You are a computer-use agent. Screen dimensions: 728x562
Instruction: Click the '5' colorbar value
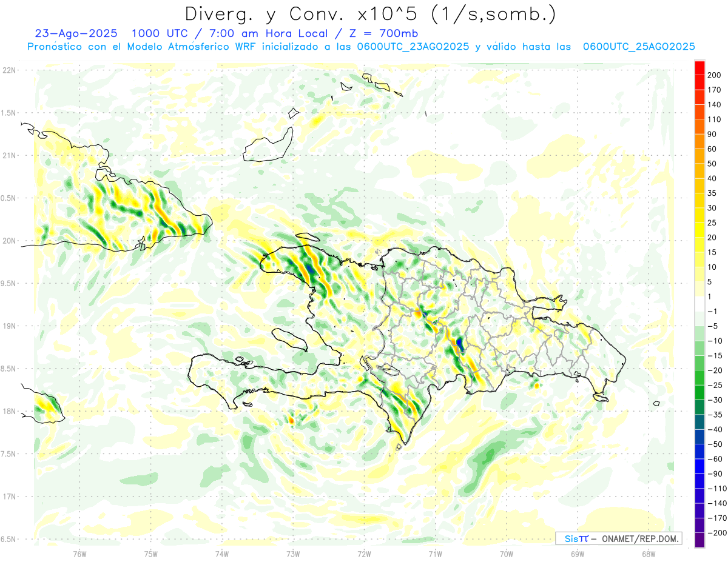click(x=710, y=281)
